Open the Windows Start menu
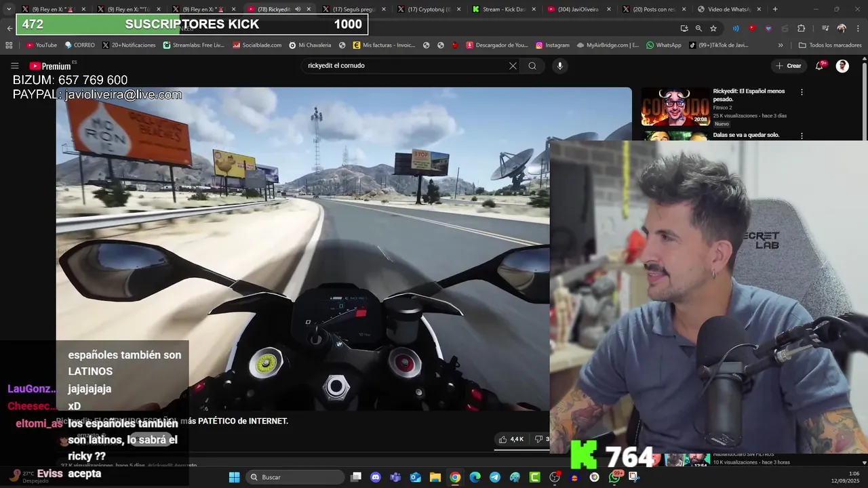The width and height of the screenshot is (868, 488). pos(234,477)
